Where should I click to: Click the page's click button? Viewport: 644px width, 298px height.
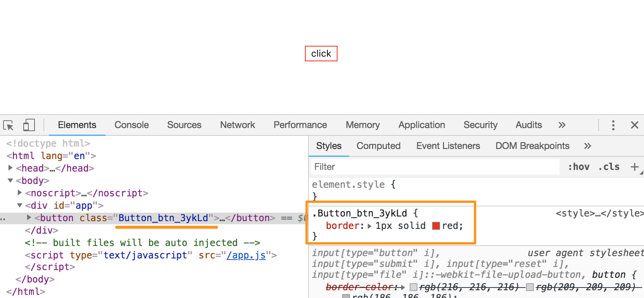[x=321, y=54]
